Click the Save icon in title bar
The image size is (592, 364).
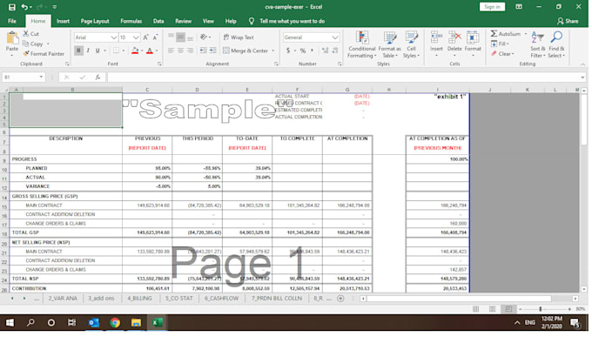click(x=11, y=7)
